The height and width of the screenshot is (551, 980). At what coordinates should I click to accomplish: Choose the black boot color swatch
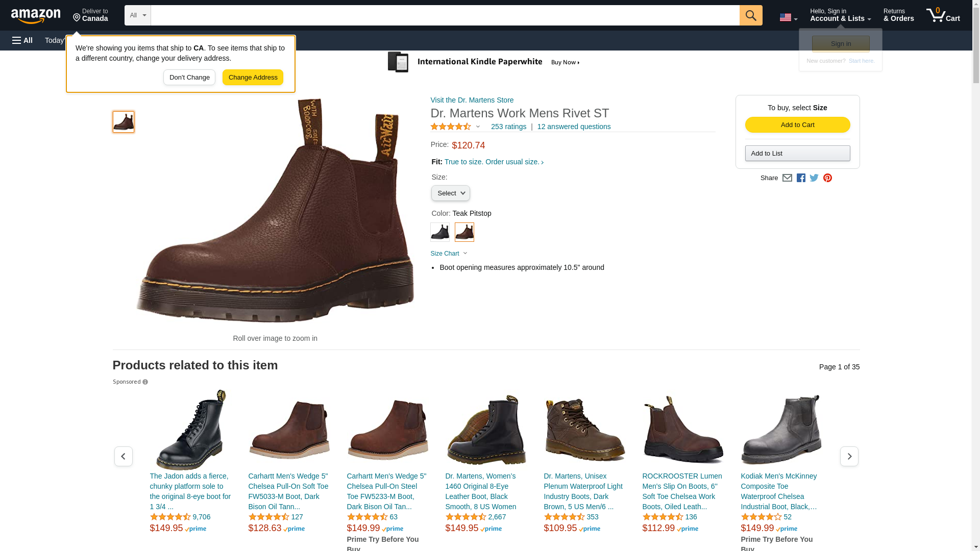(439, 232)
